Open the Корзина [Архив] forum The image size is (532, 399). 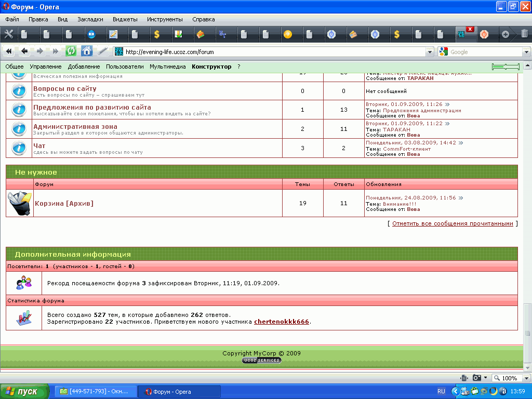tap(64, 203)
